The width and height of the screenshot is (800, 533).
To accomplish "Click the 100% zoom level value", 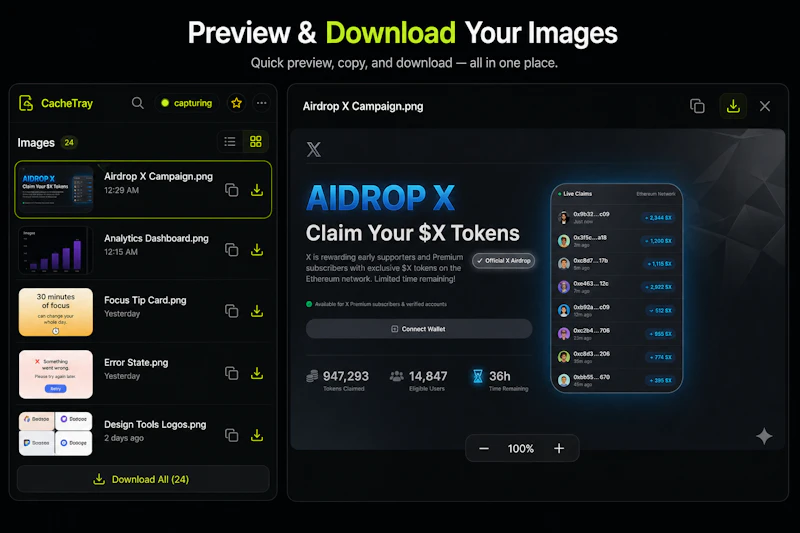I will pos(521,448).
